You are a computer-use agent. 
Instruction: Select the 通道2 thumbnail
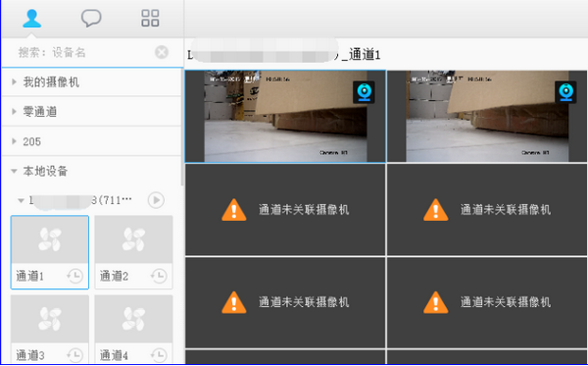point(134,252)
